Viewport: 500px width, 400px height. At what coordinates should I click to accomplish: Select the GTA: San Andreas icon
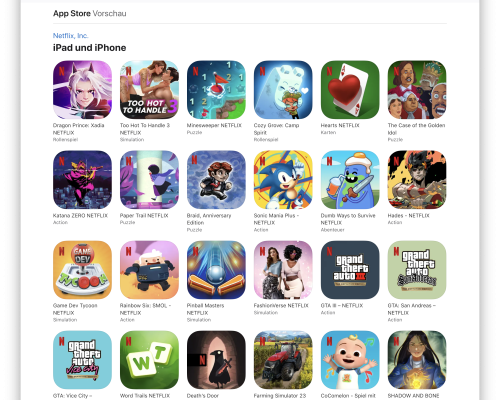(x=417, y=270)
